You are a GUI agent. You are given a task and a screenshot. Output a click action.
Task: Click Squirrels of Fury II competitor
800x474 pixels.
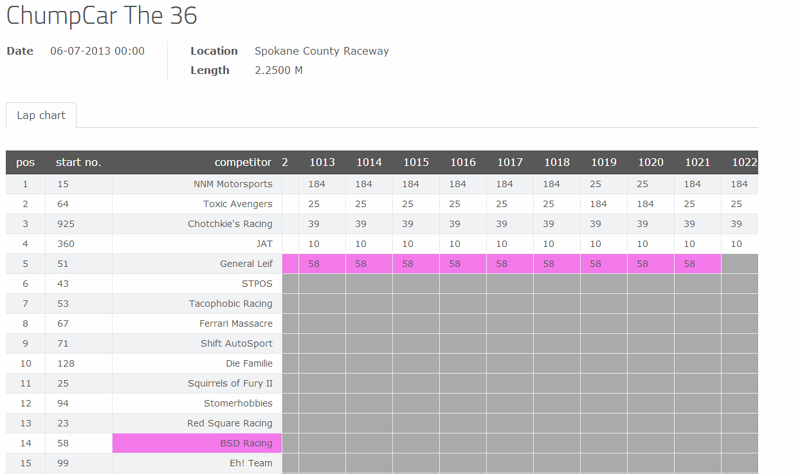[230, 384]
